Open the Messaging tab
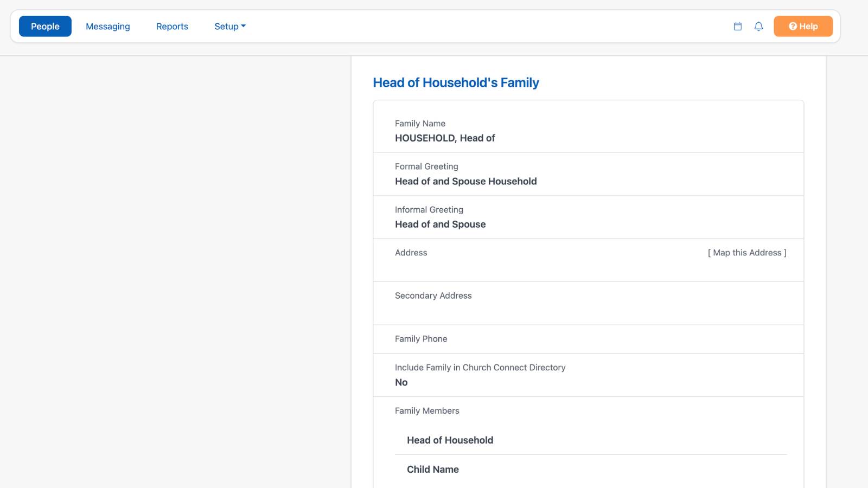Viewport: 868px width, 488px height. [x=108, y=26]
